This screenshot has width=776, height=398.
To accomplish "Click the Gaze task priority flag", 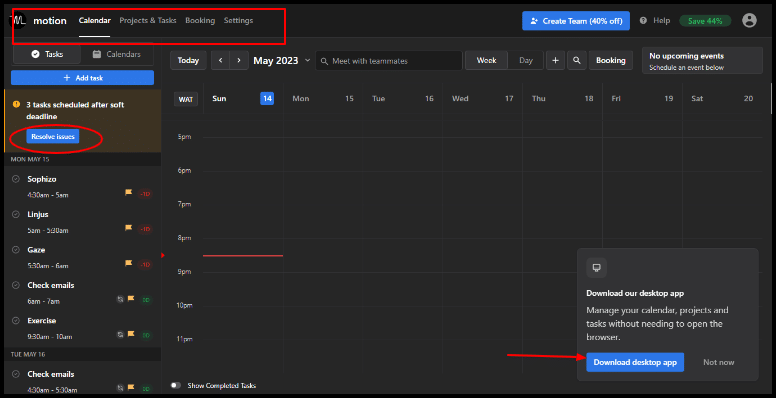I will pos(129,263).
